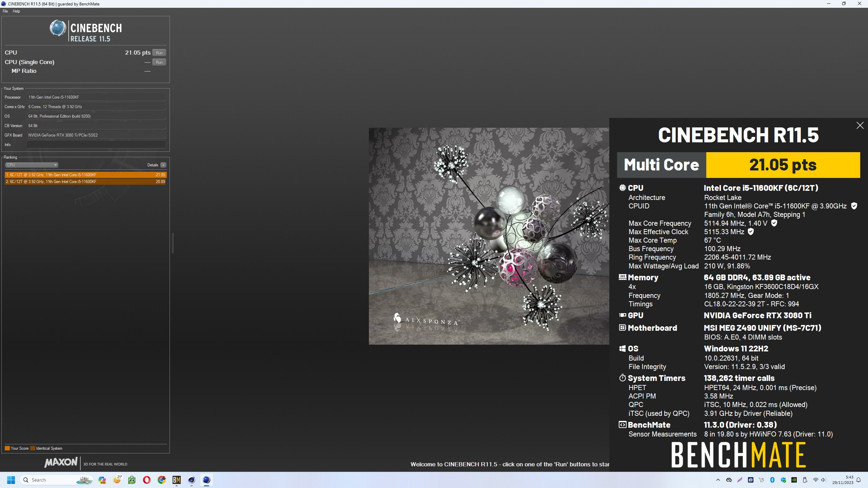
Task: Click the MSI MEG Z490 UNIFY text
Action: 763,328
